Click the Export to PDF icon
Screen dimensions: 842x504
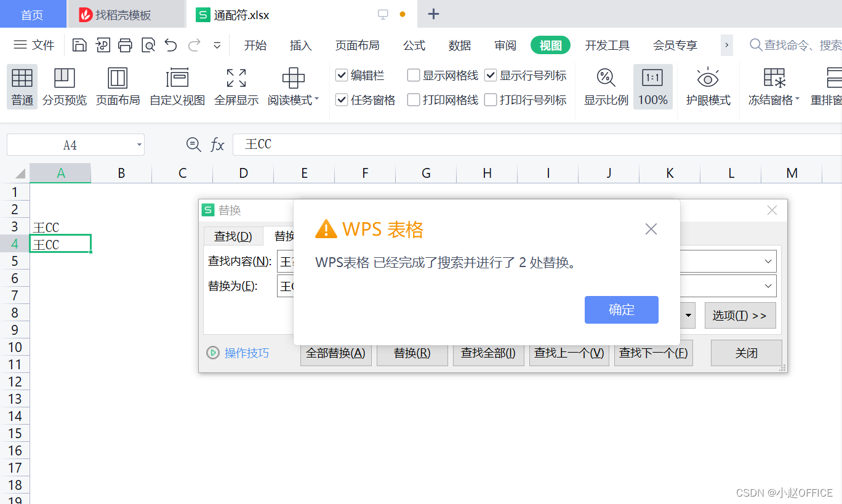pos(102,45)
